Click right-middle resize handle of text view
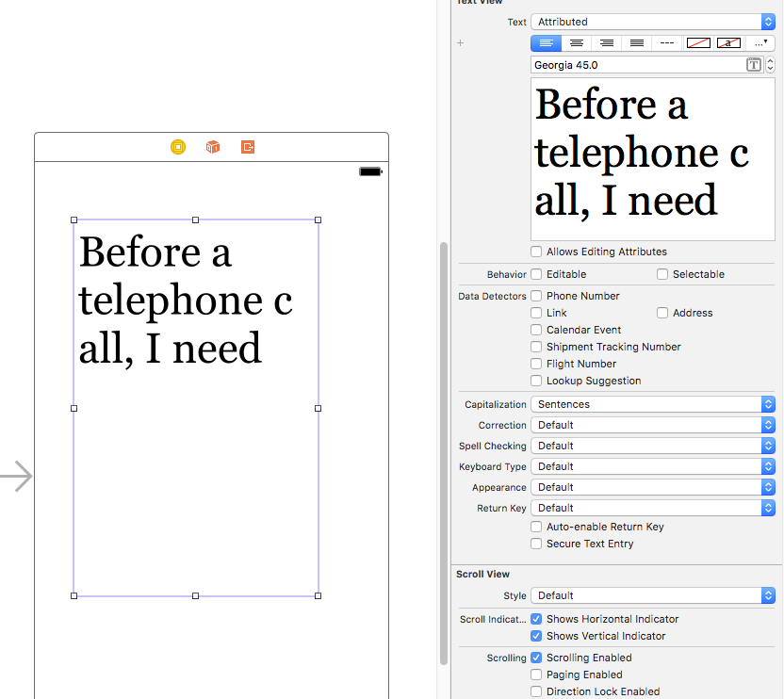 [x=318, y=409]
